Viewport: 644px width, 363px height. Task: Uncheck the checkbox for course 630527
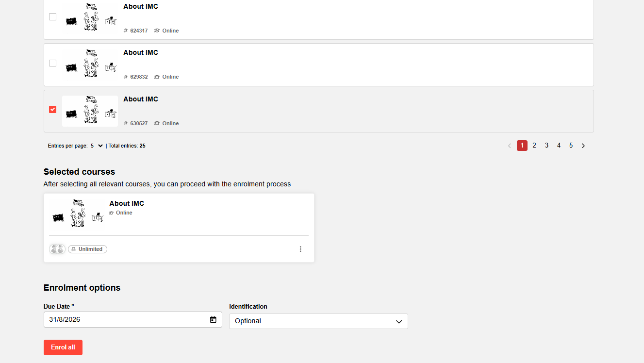pos(52,110)
